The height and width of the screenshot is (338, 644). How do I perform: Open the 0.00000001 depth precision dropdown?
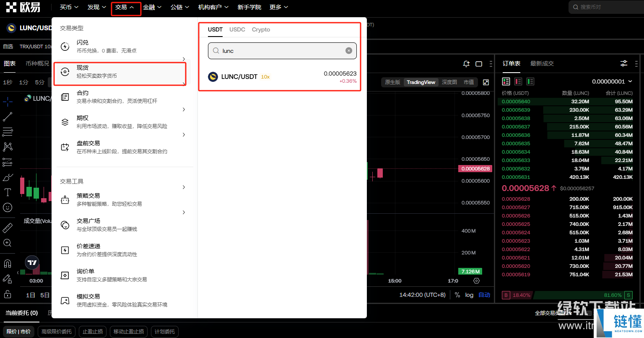612,81
